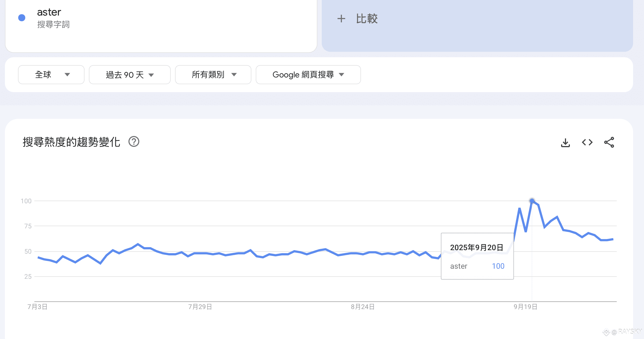Click the embed code icon
The height and width of the screenshot is (339, 644).
pos(587,142)
